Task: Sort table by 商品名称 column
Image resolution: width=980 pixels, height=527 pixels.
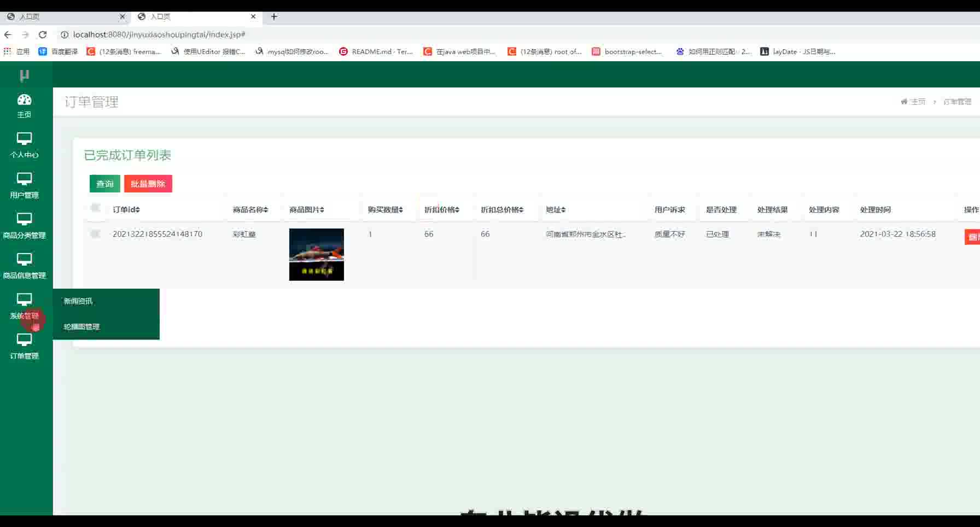Action: coord(250,209)
